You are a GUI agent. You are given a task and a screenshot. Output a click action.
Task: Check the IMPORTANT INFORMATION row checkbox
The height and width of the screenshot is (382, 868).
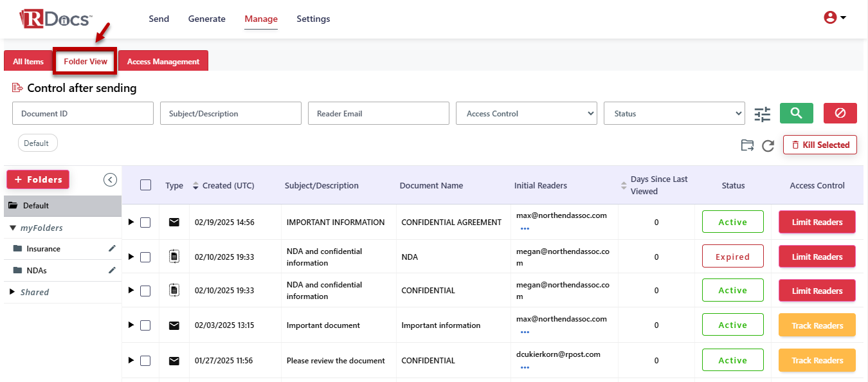[145, 223]
